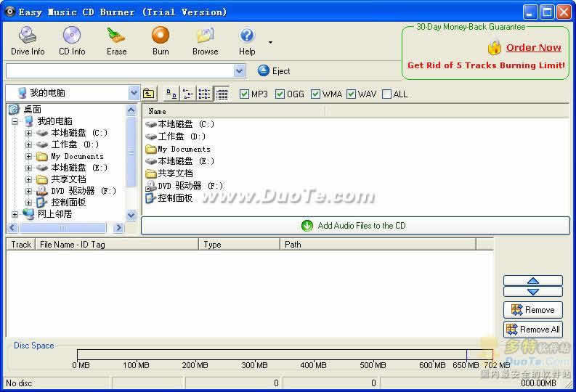Expand the 我的电脑 folder dropdown
This screenshot has height=392, width=576.
(134, 93)
